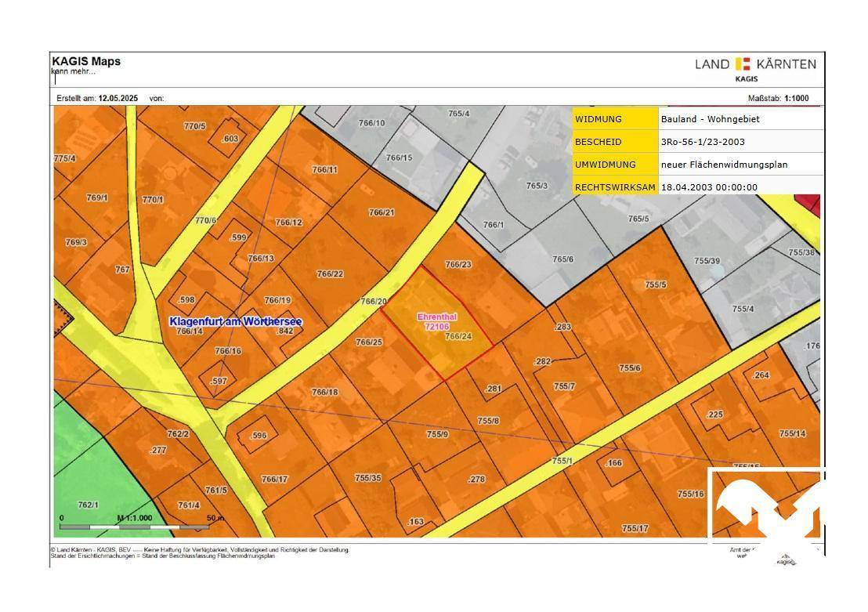Click highlighted parcel number 766/24
The height and width of the screenshot is (612, 868).
458,336
